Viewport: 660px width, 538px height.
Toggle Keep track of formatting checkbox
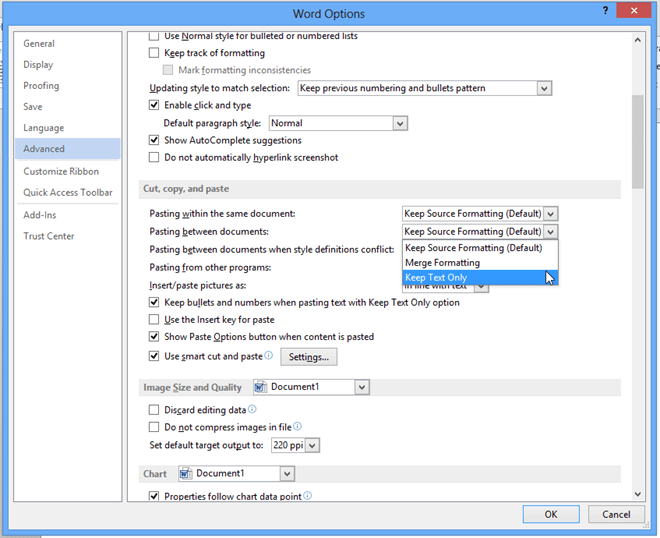pyautogui.click(x=154, y=53)
